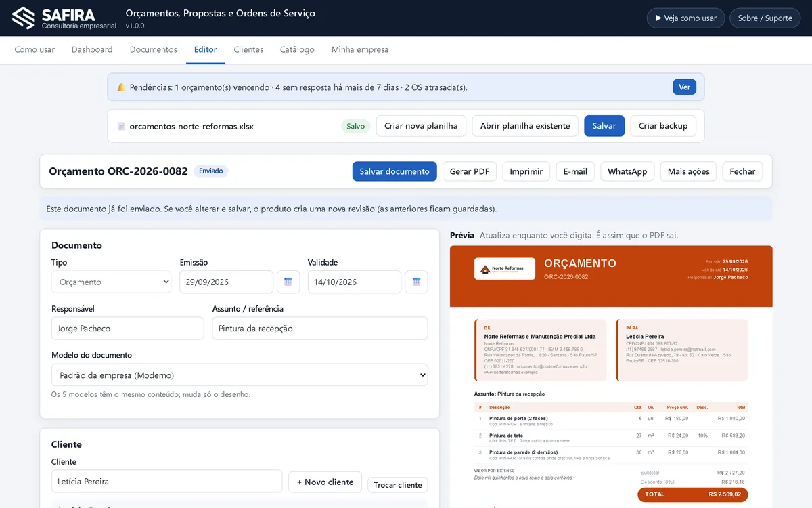
Task: Click the orcamentos-norte-reformas.xlsx file name
Action: [x=191, y=126]
